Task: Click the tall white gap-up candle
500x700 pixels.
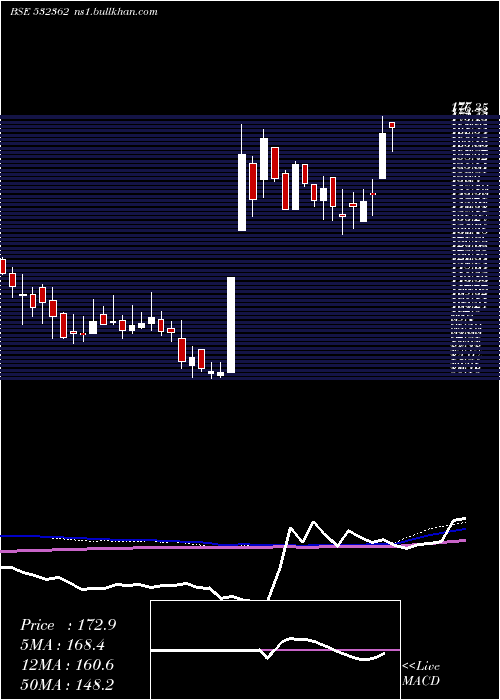Action: pyautogui.click(x=231, y=325)
